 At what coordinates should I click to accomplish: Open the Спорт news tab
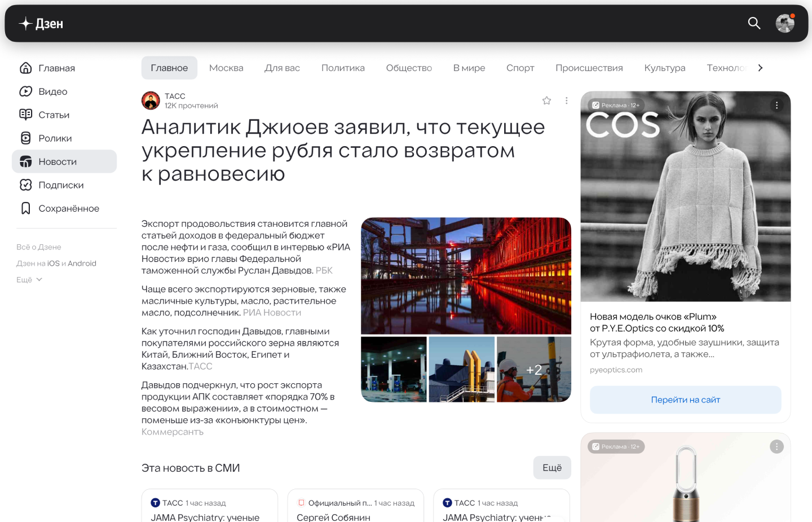(520, 67)
